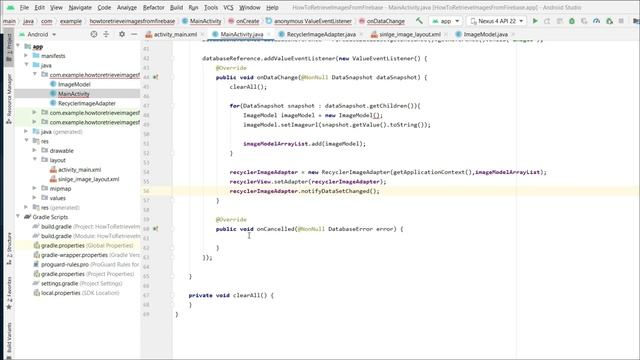Open the Build menu
Viewport: 640px width, 360px height.
[176, 7]
